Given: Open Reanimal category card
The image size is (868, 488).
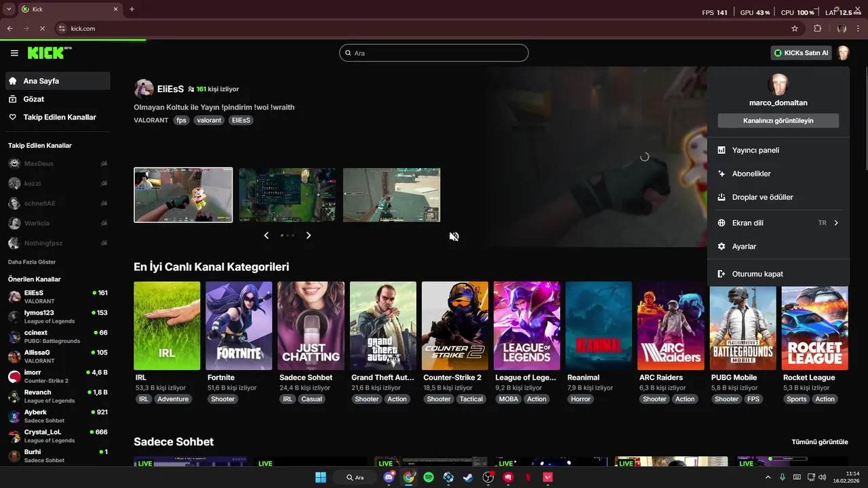Looking at the screenshot, I should [x=599, y=325].
